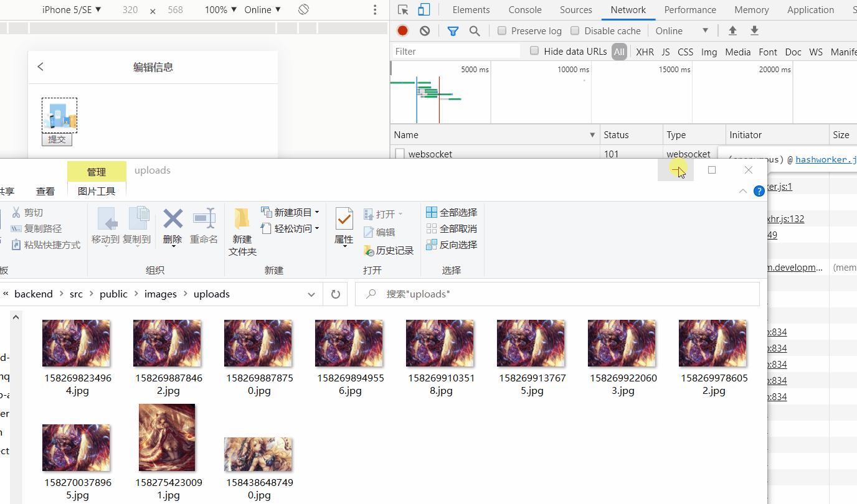857x504 pixels.
Task: Create a new folder with 新建文件夹
Action: (x=242, y=231)
